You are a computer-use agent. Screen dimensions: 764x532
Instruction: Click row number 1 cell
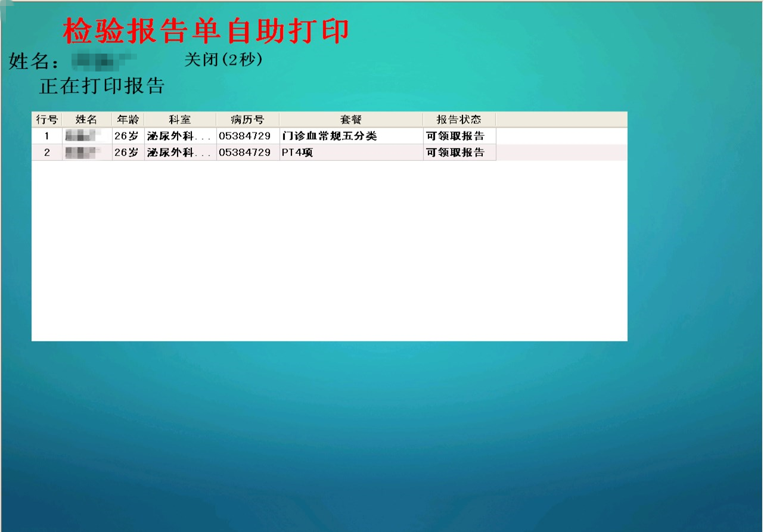[47, 136]
